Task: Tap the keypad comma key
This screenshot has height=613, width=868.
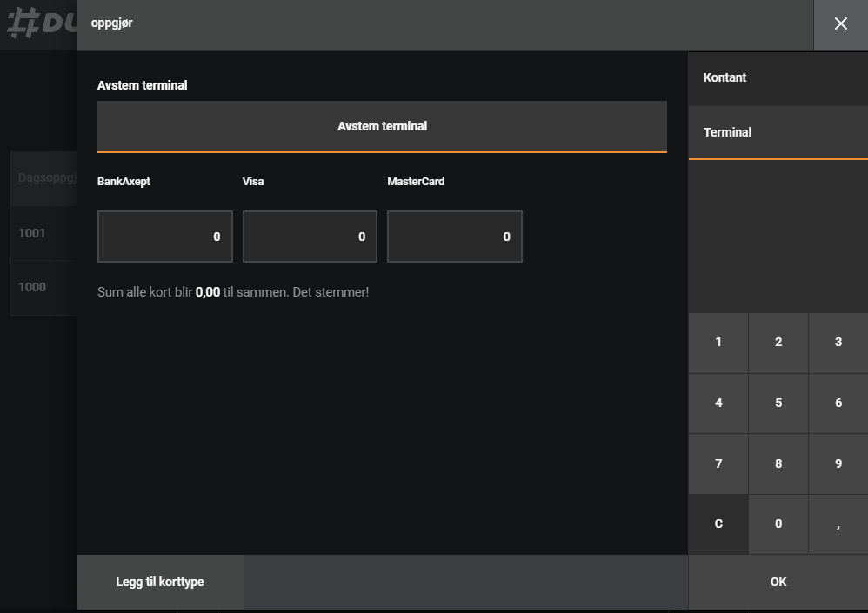Action: (838, 524)
